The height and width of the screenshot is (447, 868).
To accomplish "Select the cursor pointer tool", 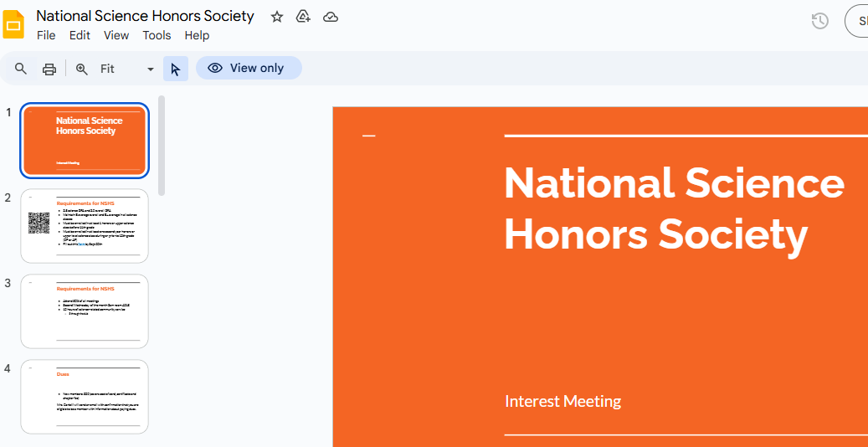I will click(175, 69).
